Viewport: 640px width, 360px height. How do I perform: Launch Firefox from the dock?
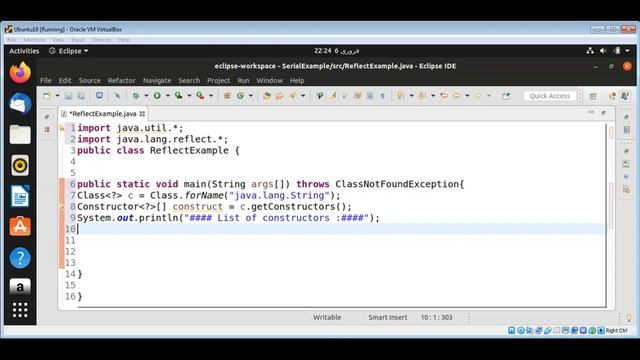coord(20,73)
